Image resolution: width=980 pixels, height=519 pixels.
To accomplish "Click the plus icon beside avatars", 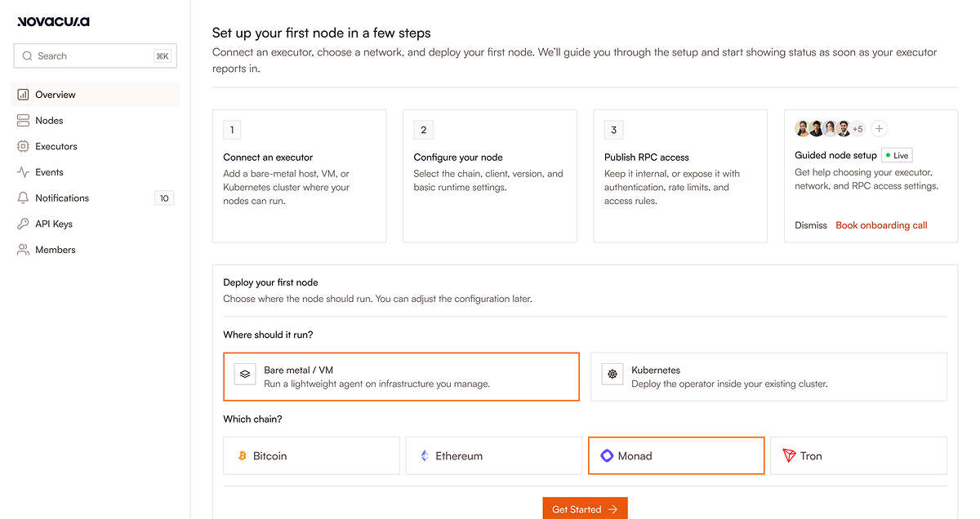I will 879,129.
